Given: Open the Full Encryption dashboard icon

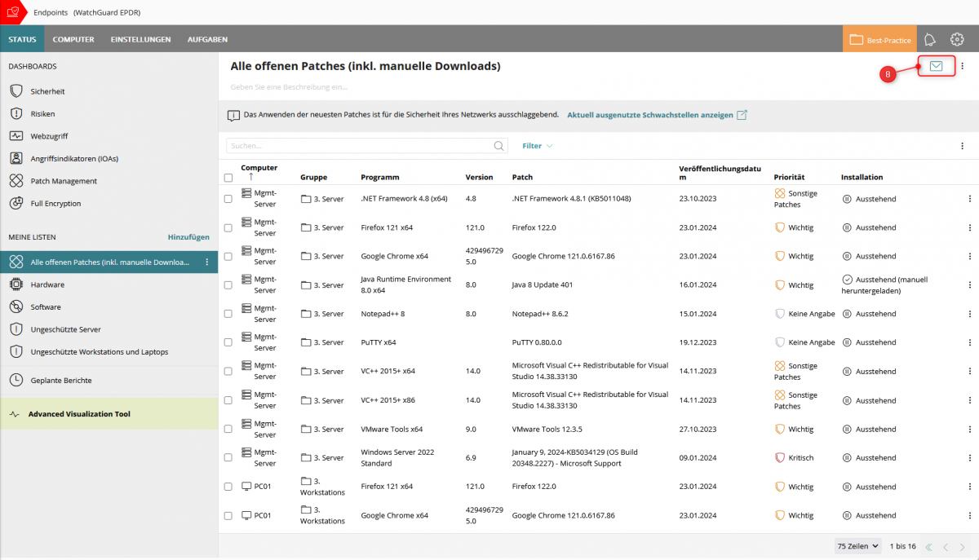Looking at the screenshot, I should [18, 203].
